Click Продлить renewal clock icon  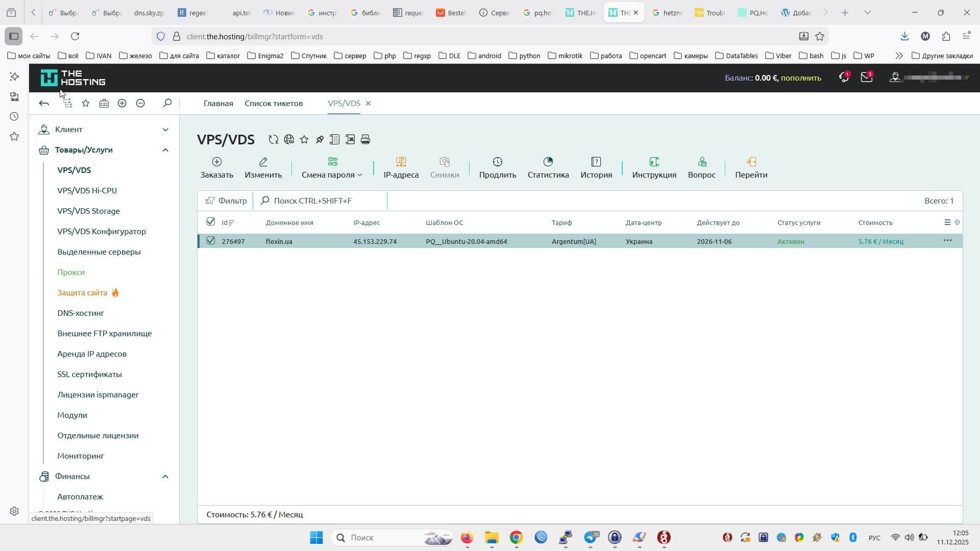pyautogui.click(x=497, y=162)
